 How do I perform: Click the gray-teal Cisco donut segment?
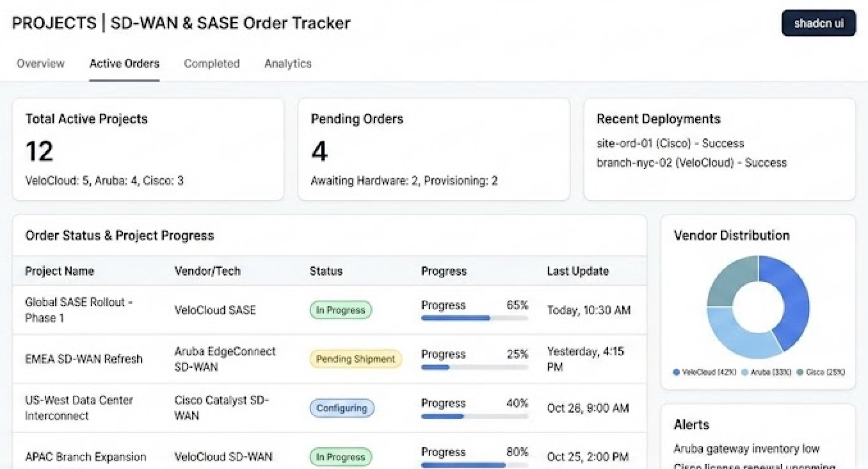(728, 279)
